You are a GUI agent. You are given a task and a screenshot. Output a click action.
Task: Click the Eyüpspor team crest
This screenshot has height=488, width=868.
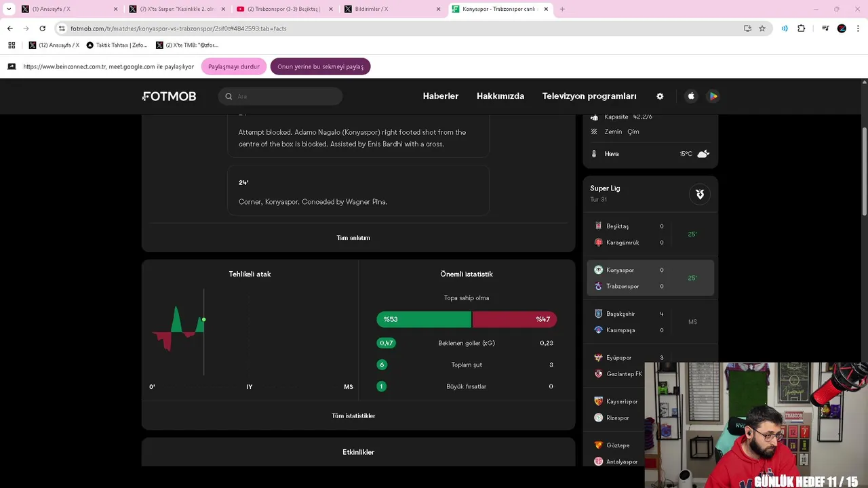click(x=598, y=357)
